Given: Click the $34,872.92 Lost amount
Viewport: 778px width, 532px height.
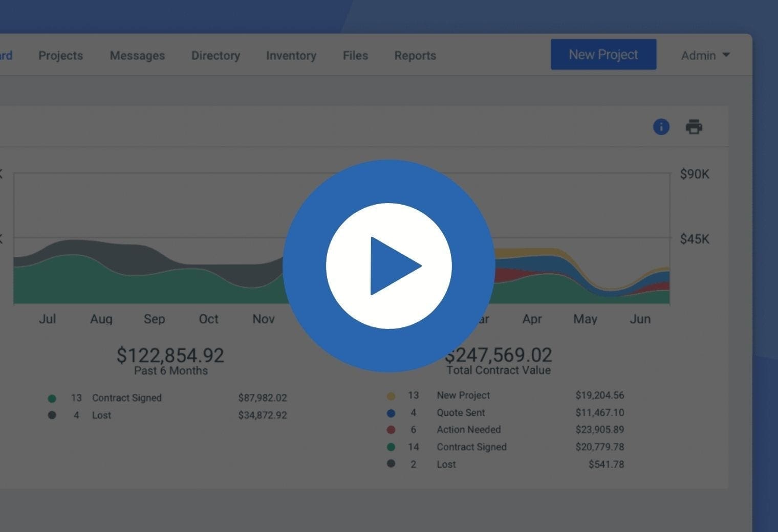Looking at the screenshot, I should 263,415.
